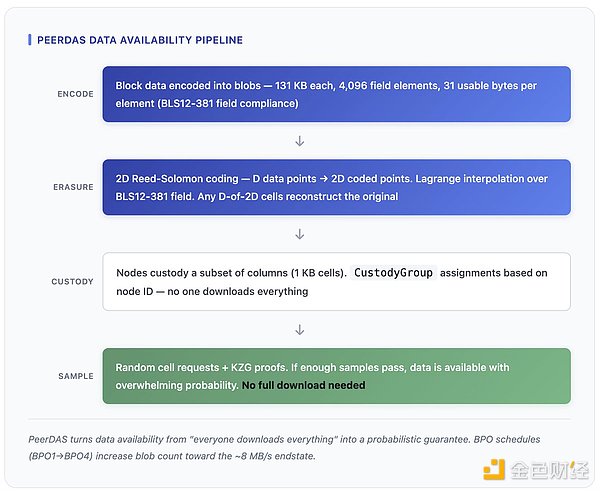This screenshot has width=600, height=491.
Task: Click the down arrow below the CUSTODY box
Action: tap(299, 327)
